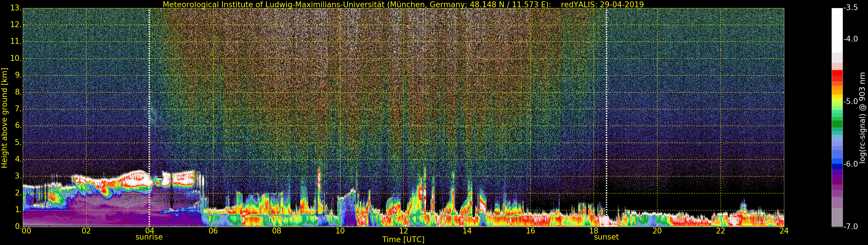The image size is (868, 245).
Task: Click the height axis tick "6" km
Action: [x=18, y=126]
